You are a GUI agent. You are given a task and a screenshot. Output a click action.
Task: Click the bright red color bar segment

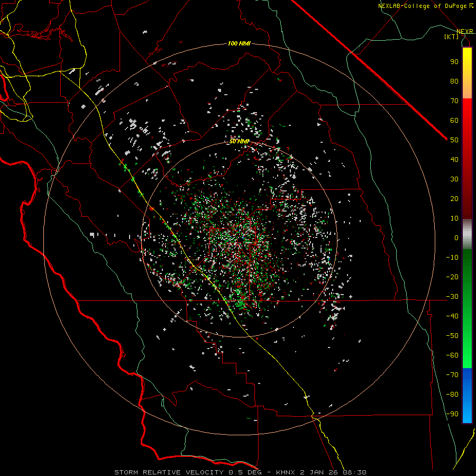pyautogui.click(x=467, y=108)
